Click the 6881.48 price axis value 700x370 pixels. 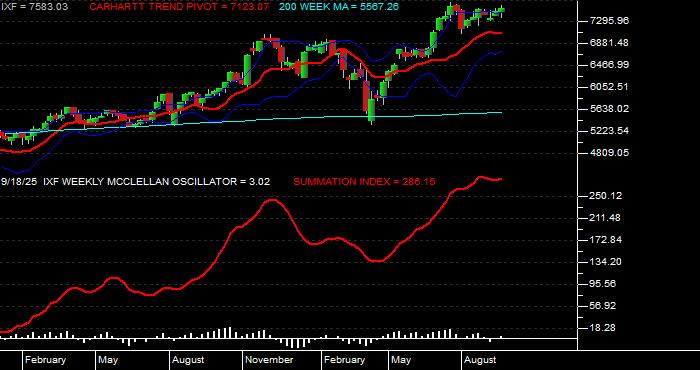point(609,43)
